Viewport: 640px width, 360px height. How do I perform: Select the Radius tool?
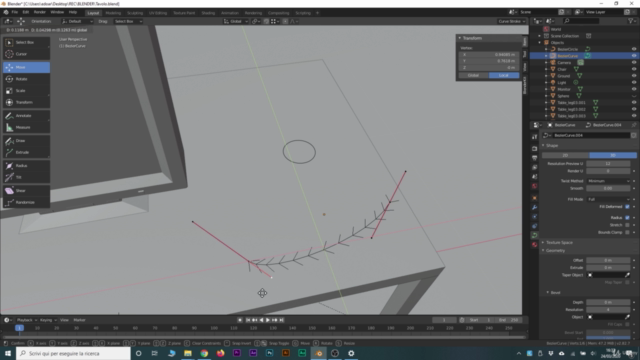pyautogui.click(x=26, y=166)
